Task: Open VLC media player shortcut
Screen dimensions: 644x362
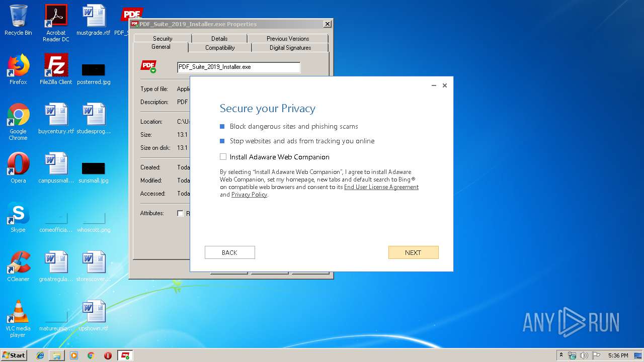Action: [x=18, y=319]
